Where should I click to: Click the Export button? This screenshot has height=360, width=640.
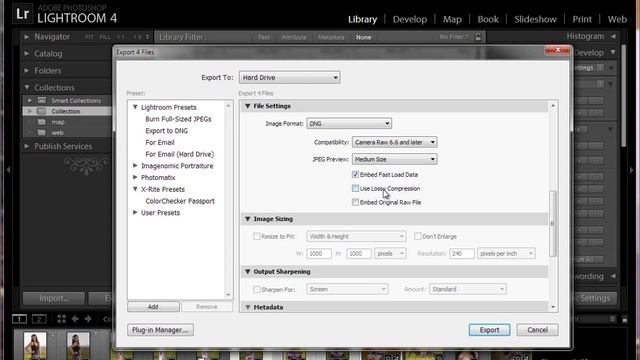coord(489,330)
